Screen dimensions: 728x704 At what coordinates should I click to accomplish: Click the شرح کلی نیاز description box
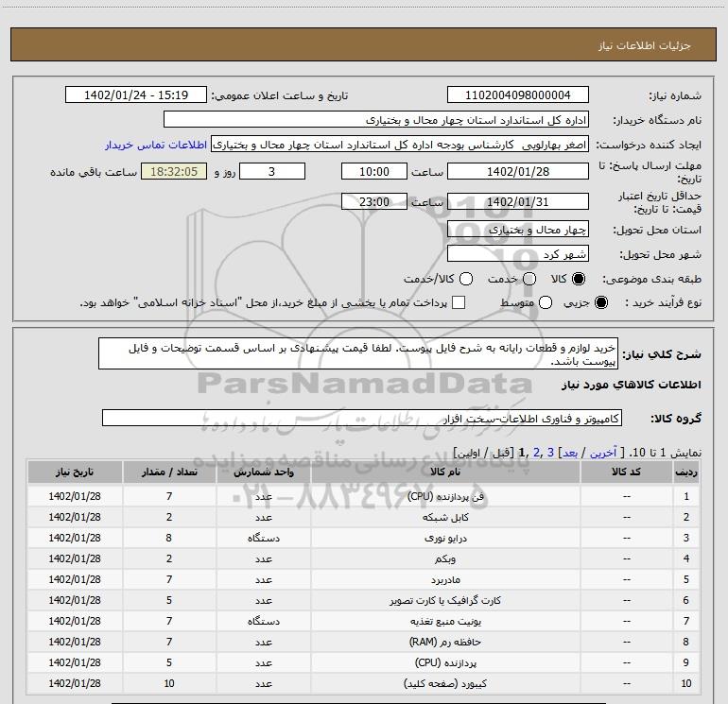[x=358, y=353]
